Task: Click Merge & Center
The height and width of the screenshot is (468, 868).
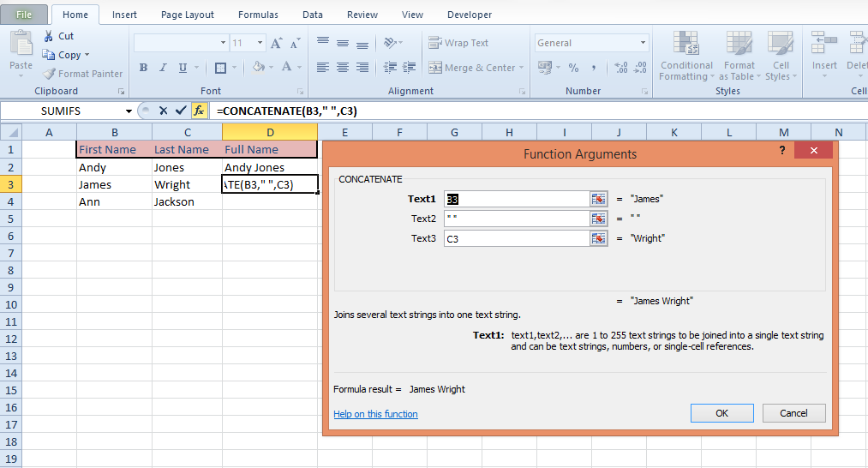Action: [472, 68]
